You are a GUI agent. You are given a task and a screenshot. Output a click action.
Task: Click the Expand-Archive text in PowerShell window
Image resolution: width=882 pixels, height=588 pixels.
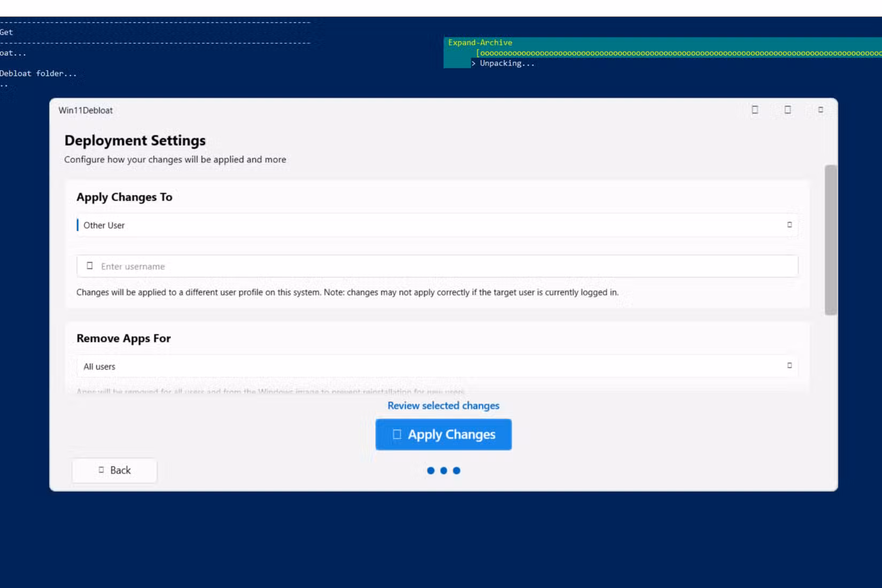click(480, 43)
